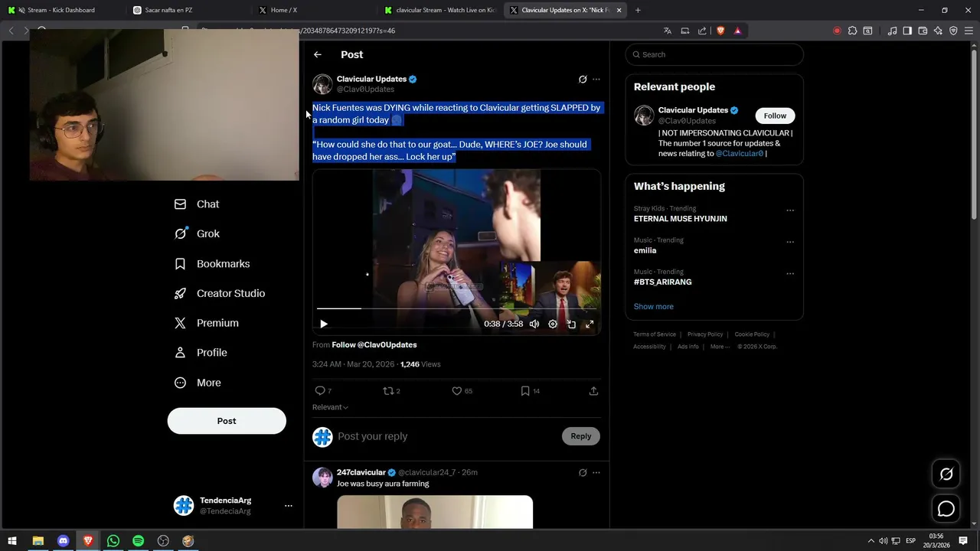Share the post via share icon
This screenshot has height=551, width=980.
(593, 391)
